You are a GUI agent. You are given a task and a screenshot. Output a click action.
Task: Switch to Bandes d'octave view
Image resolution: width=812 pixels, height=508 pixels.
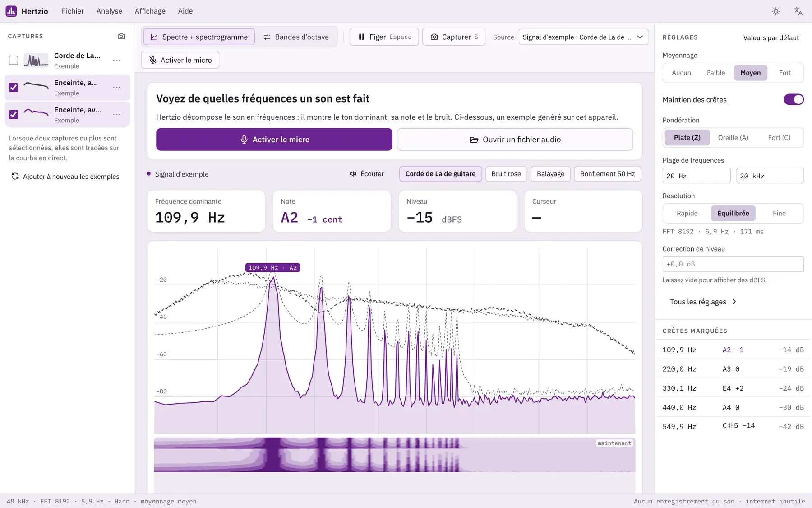click(296, 37)
